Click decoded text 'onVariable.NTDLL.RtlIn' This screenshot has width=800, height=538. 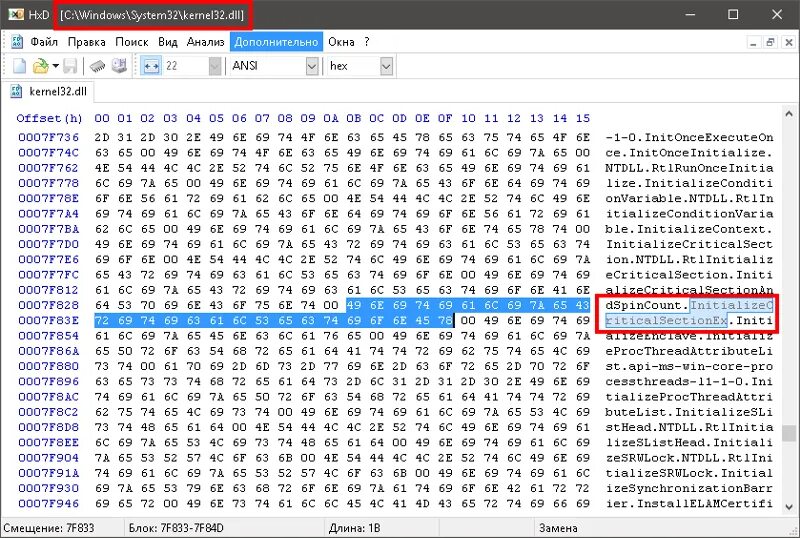pos(689,198)
